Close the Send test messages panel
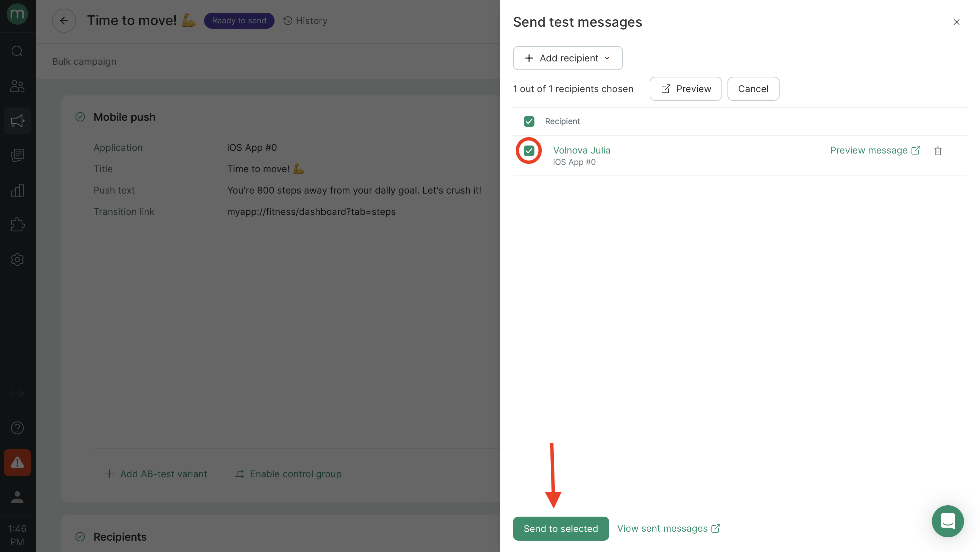 click(956, 22)
